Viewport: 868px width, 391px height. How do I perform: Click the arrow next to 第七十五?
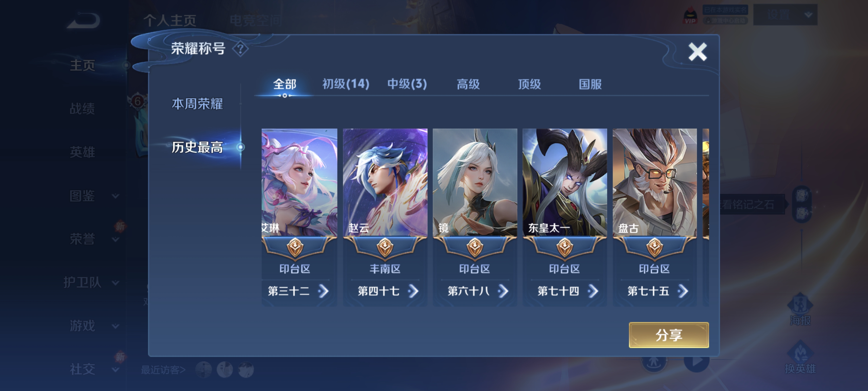(x=683, y=291)
